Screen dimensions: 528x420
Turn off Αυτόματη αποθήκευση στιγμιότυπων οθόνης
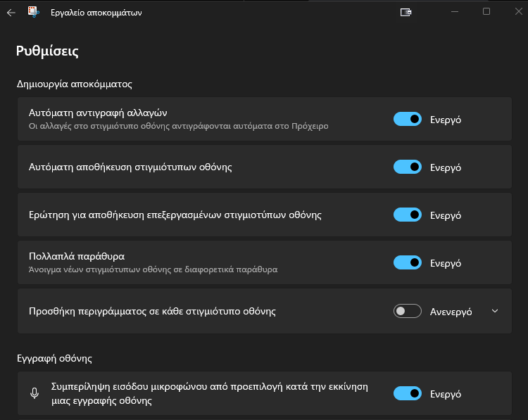[408, 167]
